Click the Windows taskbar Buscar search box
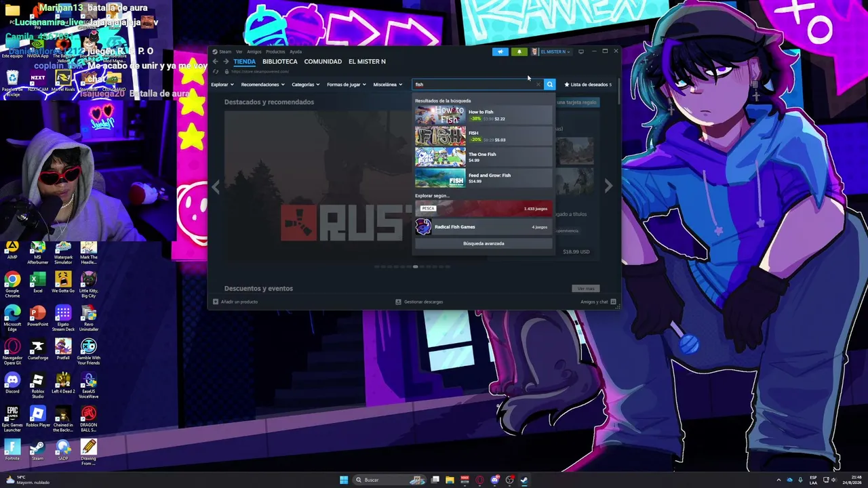The width and height of the screenshot is (868, 488). tap(390, 480)
